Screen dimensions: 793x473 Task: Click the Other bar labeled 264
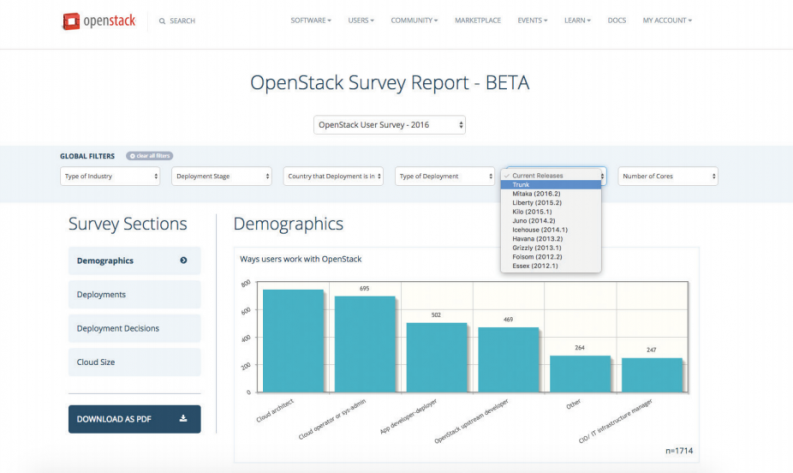tap(581, 374)
